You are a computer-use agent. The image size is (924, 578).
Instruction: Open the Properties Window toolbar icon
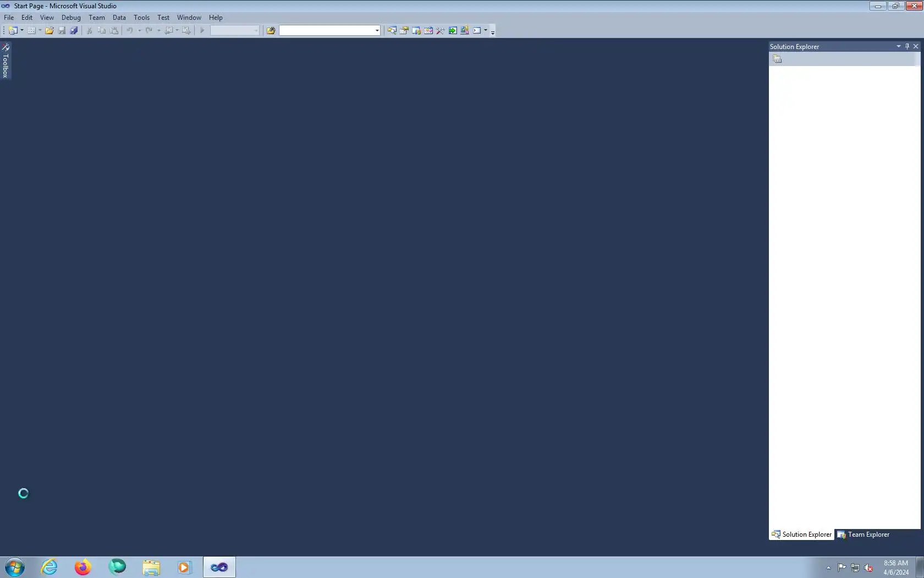(x=404, y=31)
